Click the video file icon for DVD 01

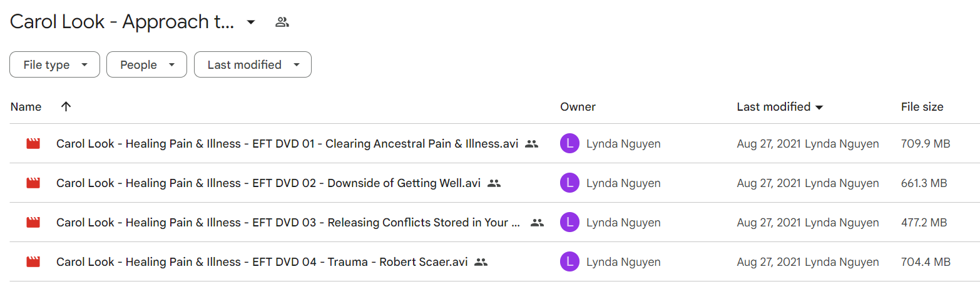pos(33,144)
